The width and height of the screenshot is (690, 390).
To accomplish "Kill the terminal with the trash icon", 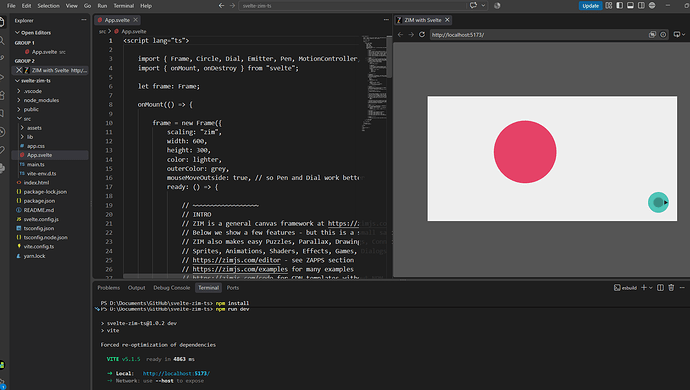I will (x=671, y=287).
